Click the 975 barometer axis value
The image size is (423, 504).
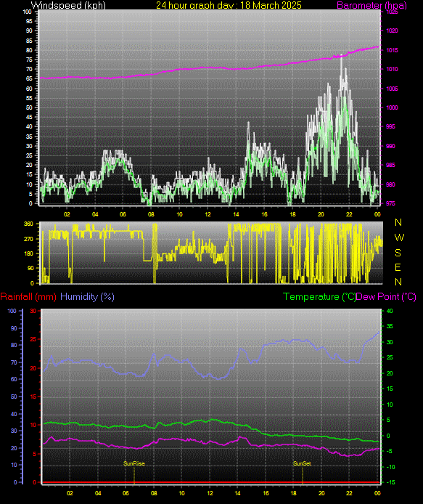tap(390, 203)
